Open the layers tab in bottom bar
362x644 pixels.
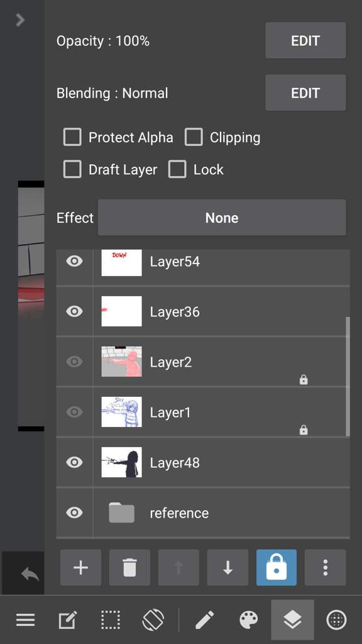(293, 619)
